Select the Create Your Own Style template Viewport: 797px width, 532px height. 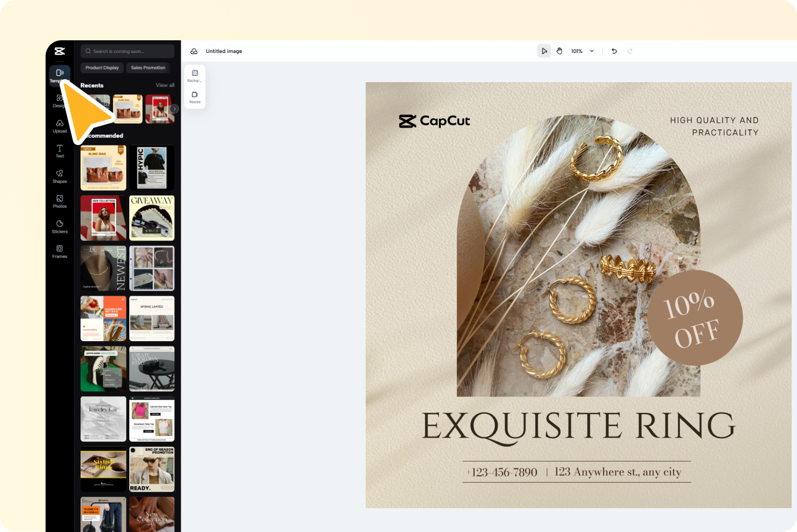tap(152, 368)
